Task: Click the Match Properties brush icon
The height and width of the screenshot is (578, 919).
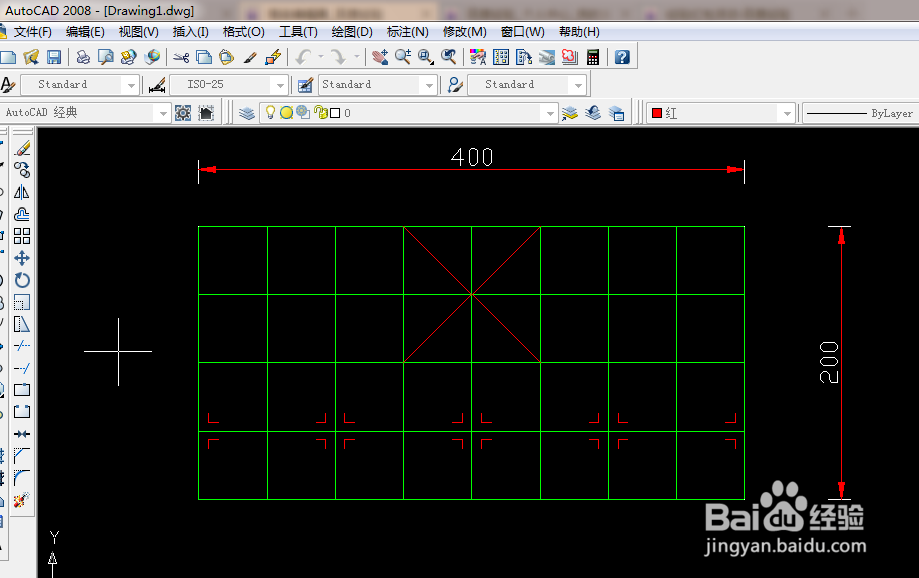Action: pyautogui.click(x=250, y=57)
